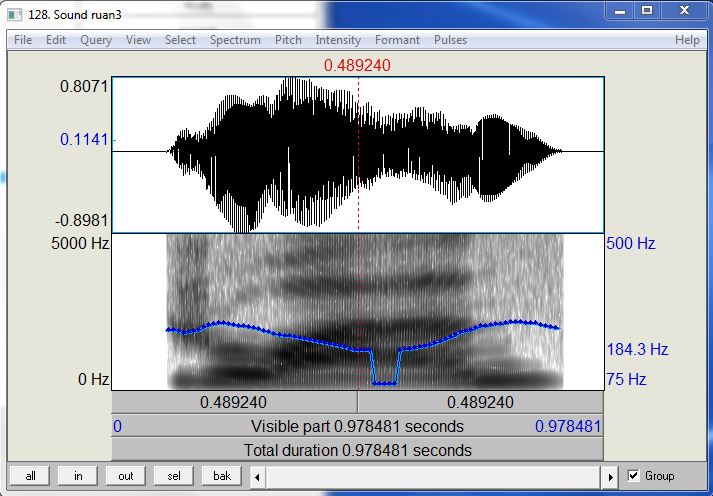The width and height of the screenshot is (713, 496).
Task: Click the 0.1141 amplitude value
Action: (x=84, y=140)
